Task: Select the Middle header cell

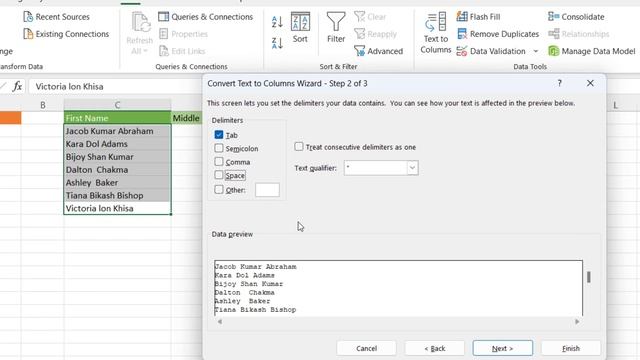Action: click(187, 118)
